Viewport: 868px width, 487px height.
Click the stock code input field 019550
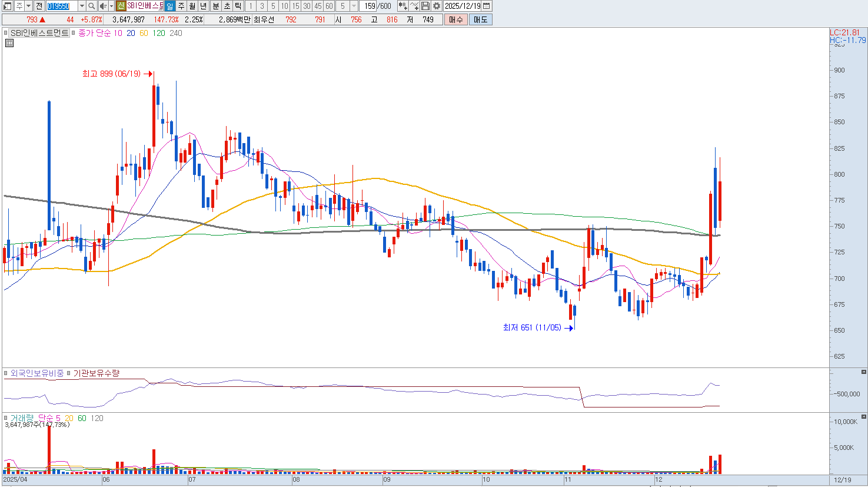click(x=62, y=6)
